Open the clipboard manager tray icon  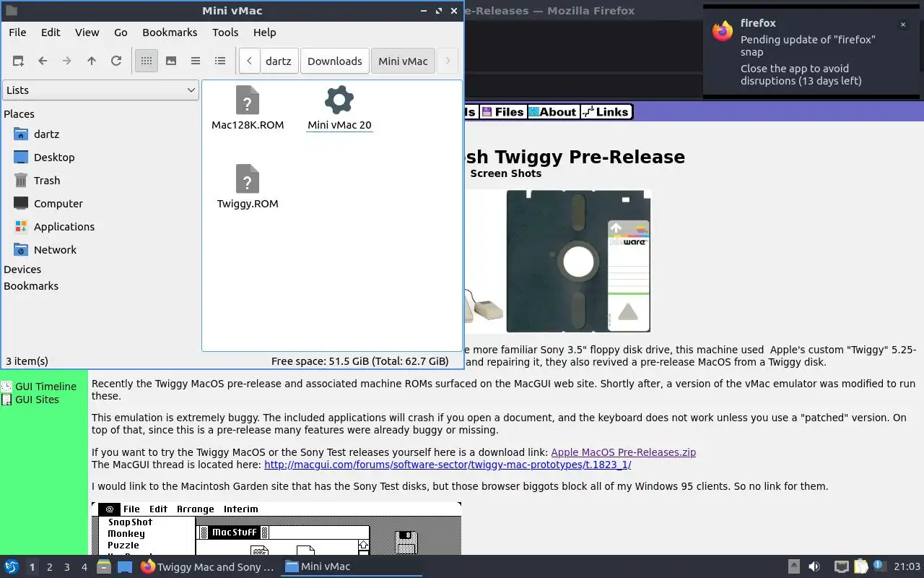click(x=860, y=567)
